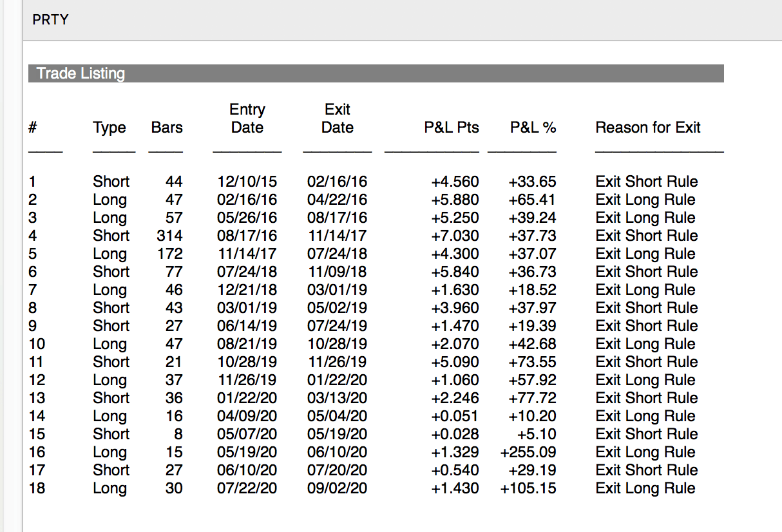Select trade 1 entry date 12/10/15
Image resolution: width=782 pixels, height=532 pixels.
click(247, 182)
